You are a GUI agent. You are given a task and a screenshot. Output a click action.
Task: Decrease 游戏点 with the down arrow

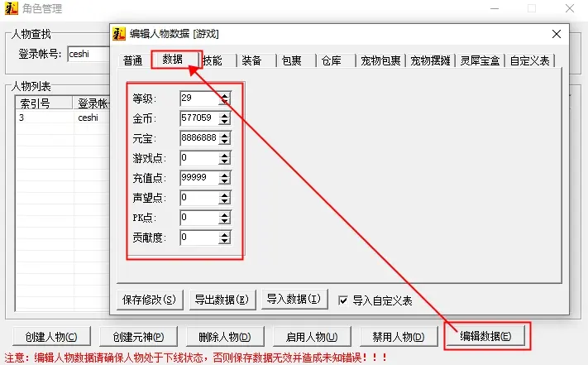(224, 161)
